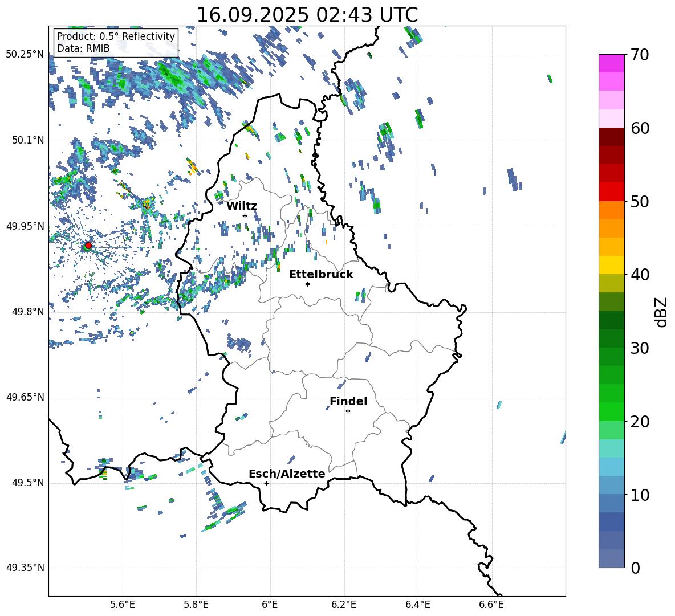Click the Esch/Alzette station cross marker
This screenshot has height=616, width=675.
click(266, 483)
